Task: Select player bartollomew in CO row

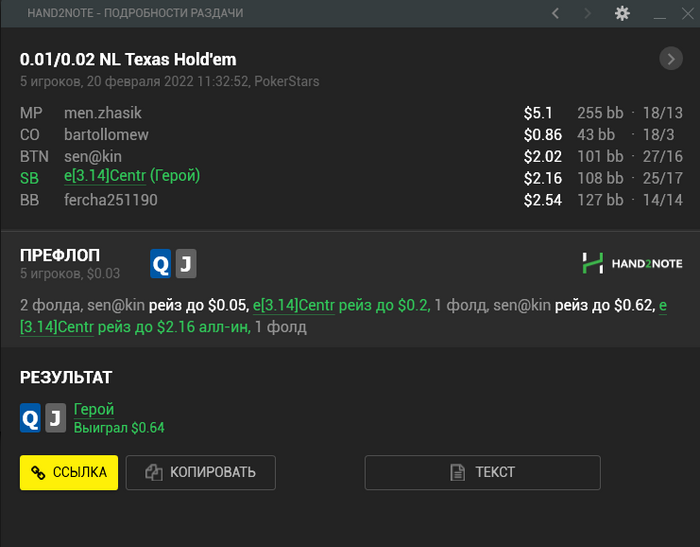Action: pyautogui.click(x=106, y=135)
